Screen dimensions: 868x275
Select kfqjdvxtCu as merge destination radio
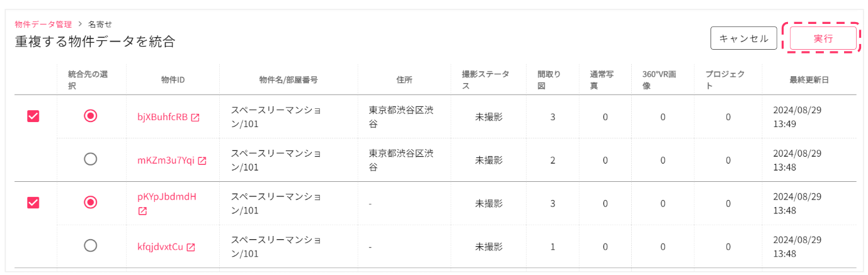91,245
